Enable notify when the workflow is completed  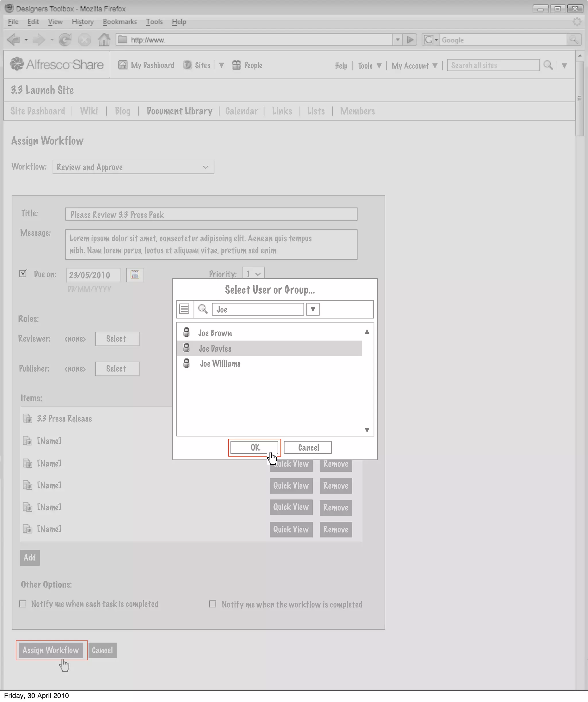[212, 604]
